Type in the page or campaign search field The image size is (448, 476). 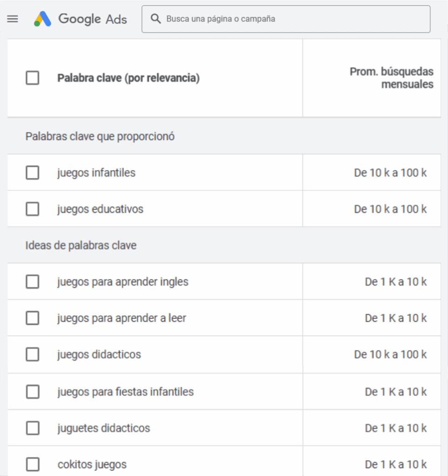click(293, 19)
